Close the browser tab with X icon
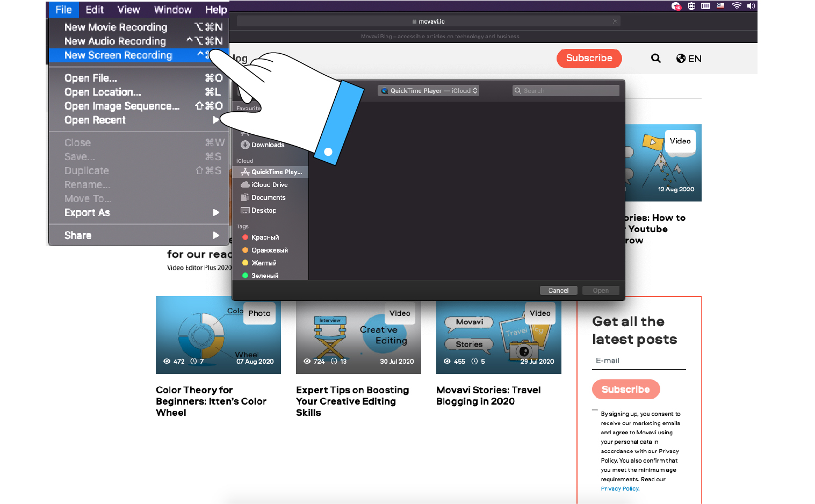Screen dimensions: 815x504 coord(615,21)
